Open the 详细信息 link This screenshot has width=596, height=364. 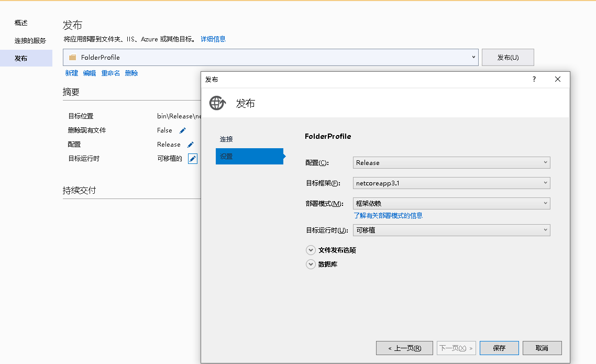point(213,39)
